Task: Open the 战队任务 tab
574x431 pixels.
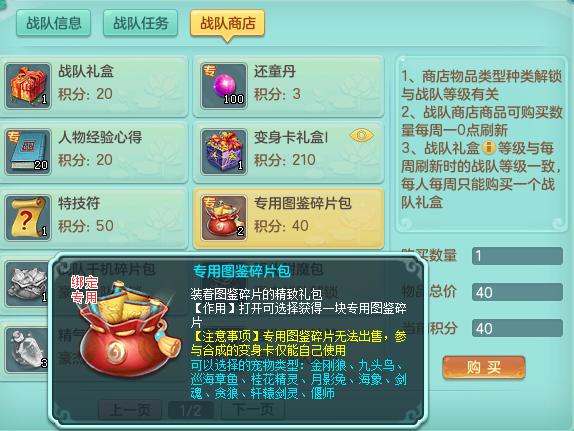Action: coord(140,23)
